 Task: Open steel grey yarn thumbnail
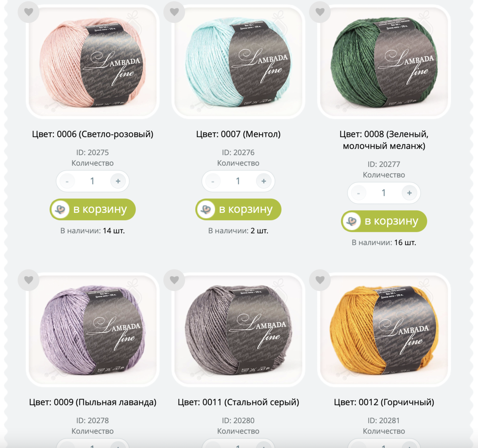238,330
